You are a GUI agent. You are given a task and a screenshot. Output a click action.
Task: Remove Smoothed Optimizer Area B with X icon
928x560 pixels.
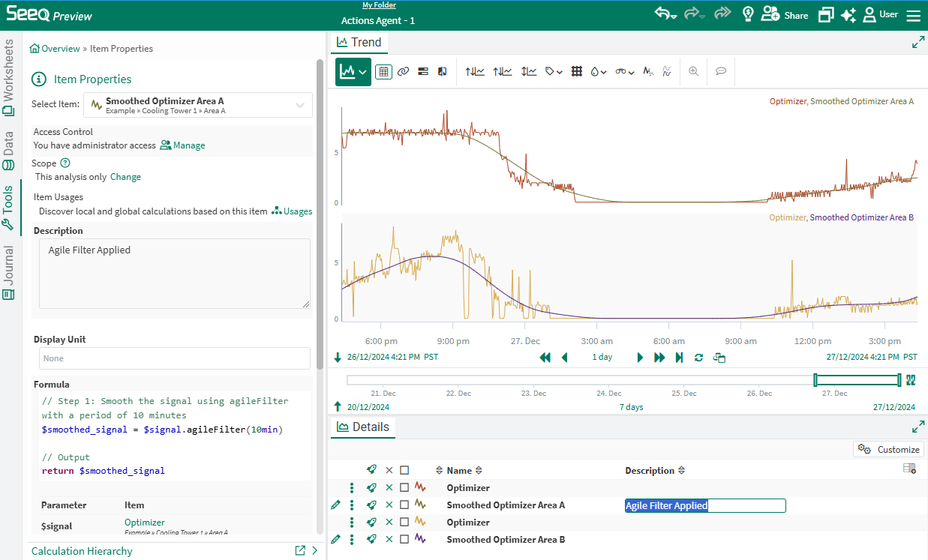click(x=389, y=540)
